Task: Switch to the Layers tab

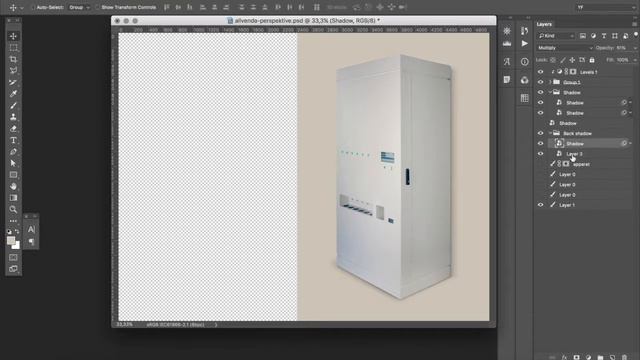Action: (x=544, y=24)
